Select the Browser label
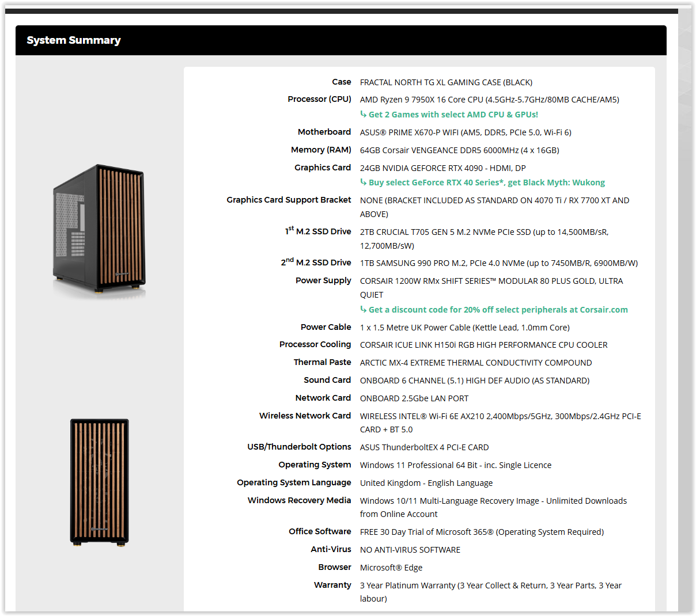 334,567
